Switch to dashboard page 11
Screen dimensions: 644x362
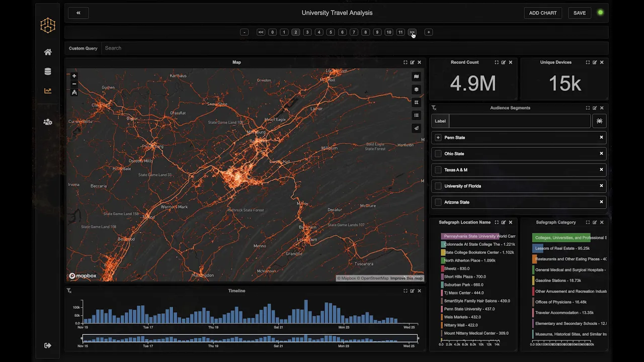click(x=400, y=32)
